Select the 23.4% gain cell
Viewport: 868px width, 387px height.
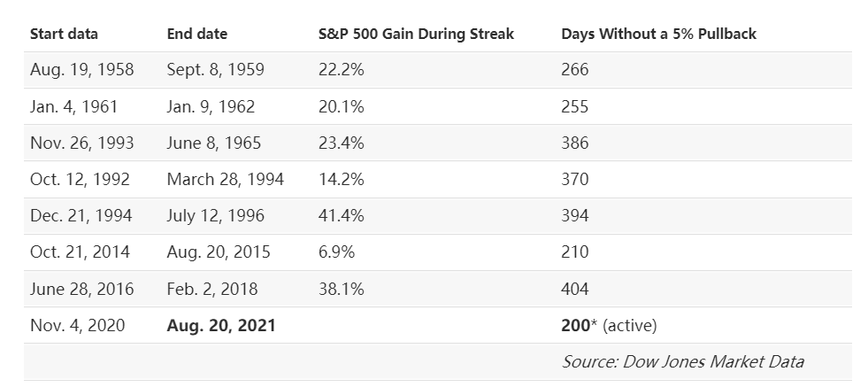pyautogui.click(x=342, y=143)
